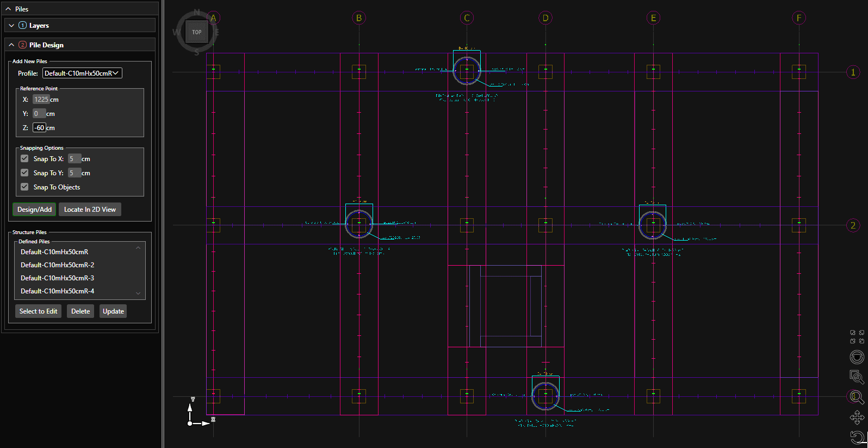Select the zoom window tool
The width and height of the screenshot is (868, 448).
click(857, 377)
